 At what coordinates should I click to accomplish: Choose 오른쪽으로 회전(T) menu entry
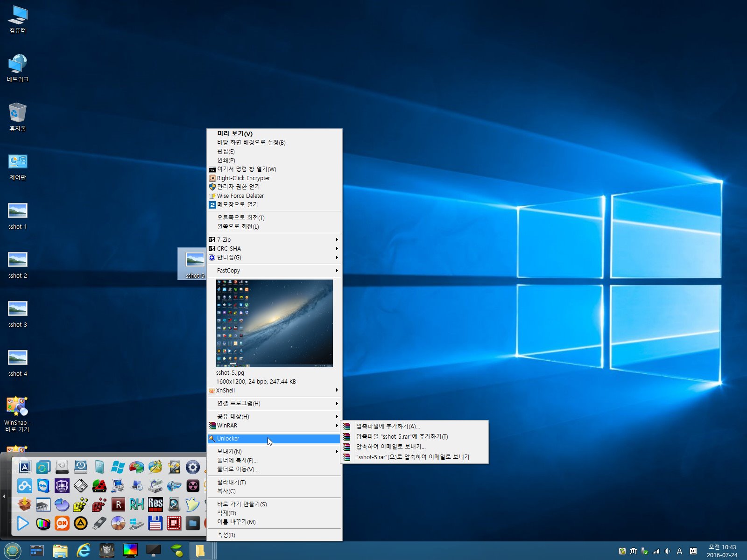pyautogui.click(x=274, y=217)
